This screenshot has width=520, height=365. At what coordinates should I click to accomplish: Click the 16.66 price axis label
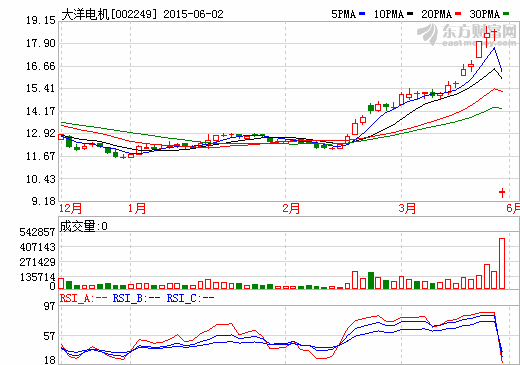pyautogui.click(x=41, y=66)
